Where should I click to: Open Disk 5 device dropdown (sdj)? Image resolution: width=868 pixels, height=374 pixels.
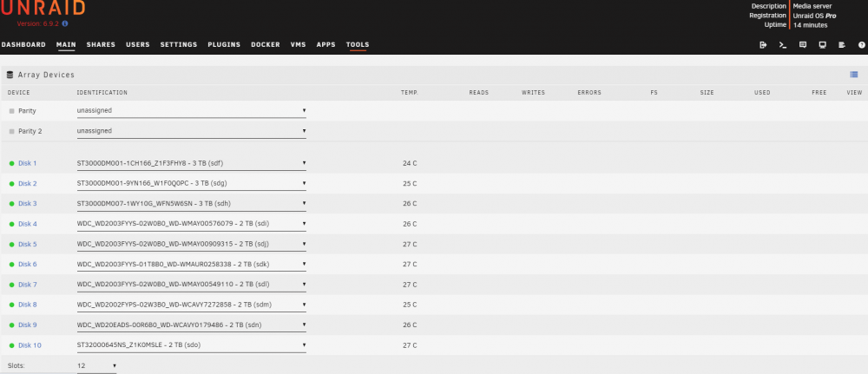click(192, 244)
